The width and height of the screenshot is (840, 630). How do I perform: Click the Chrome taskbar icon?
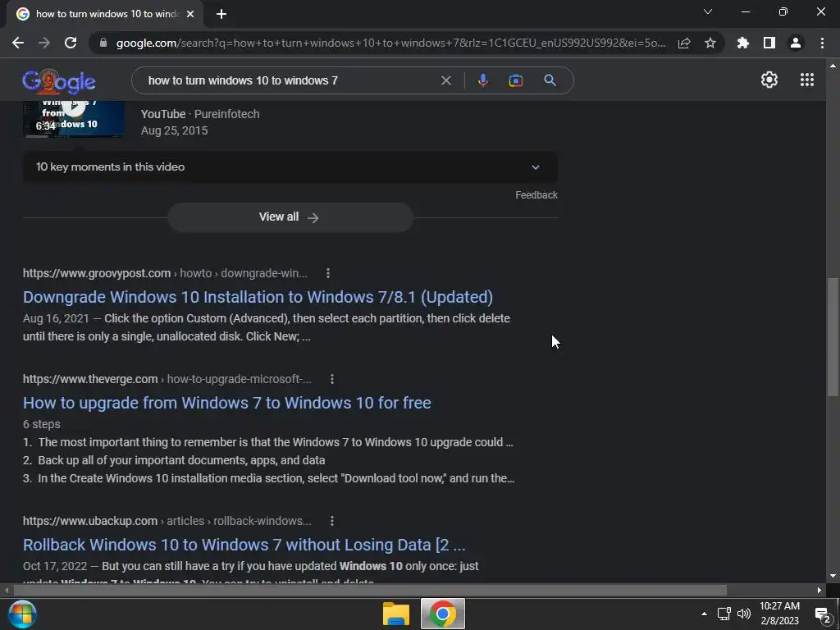[442, 614]
